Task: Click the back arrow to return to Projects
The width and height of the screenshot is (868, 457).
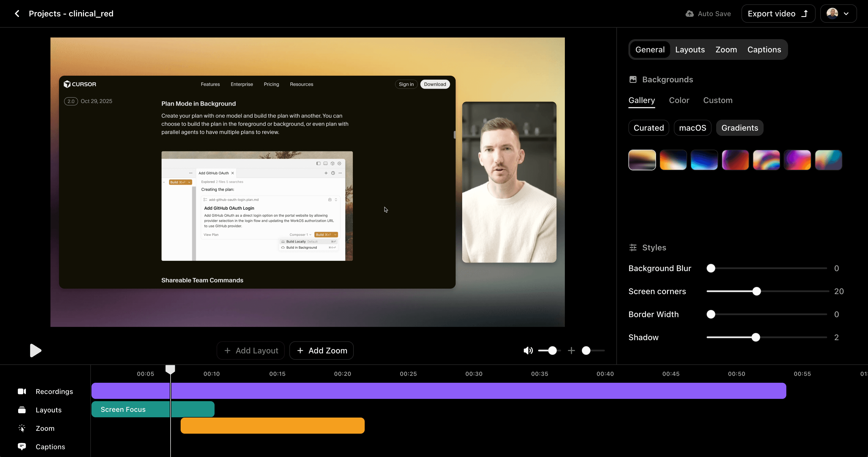Action: 16,13
